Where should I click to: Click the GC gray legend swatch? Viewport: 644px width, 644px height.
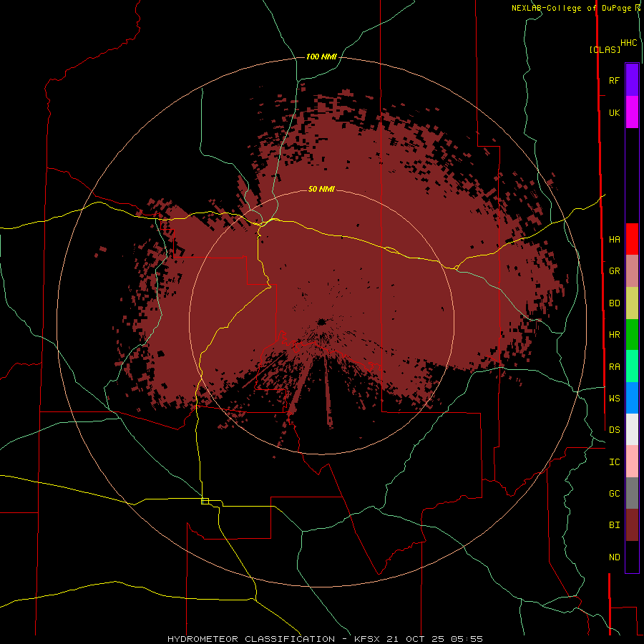pos(632,493)
